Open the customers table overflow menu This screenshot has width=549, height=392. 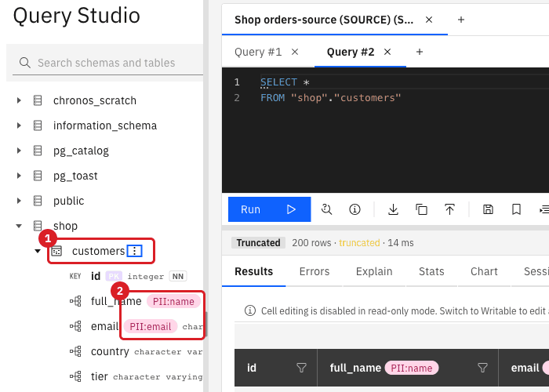[x=134, y=251]
